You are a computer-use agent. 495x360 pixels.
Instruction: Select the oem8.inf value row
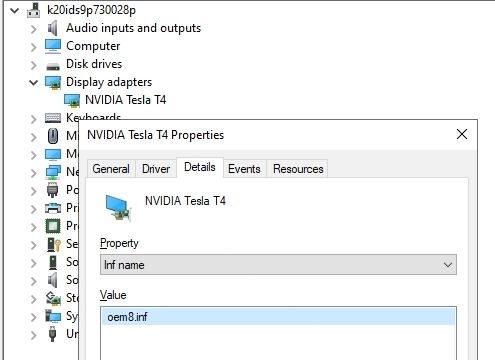278,317
